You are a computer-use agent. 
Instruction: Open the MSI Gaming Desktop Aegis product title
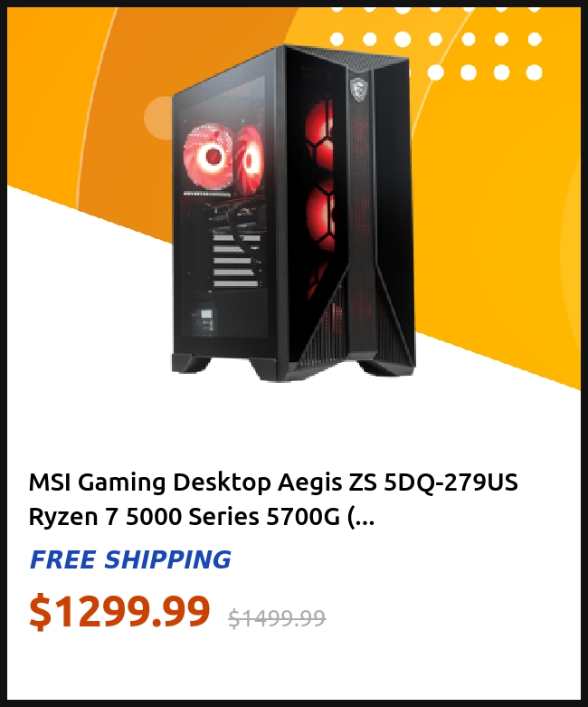pos(273,482)
